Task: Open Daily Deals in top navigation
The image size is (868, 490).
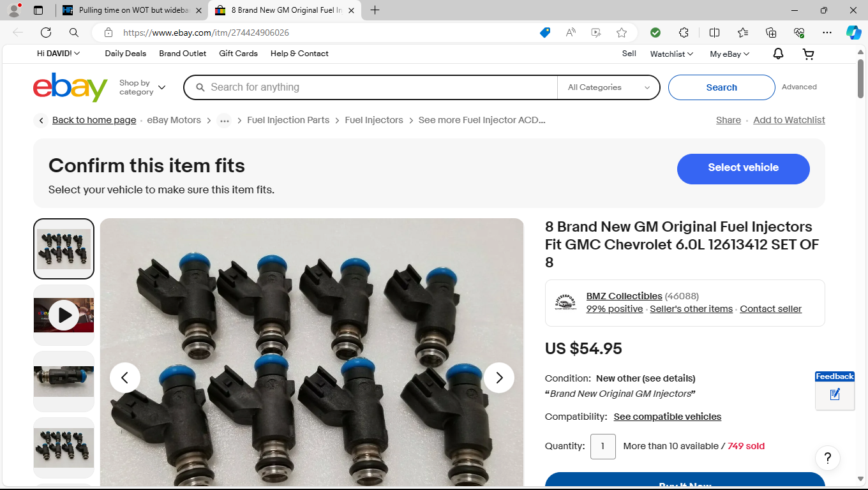Action: click(126, 54)
